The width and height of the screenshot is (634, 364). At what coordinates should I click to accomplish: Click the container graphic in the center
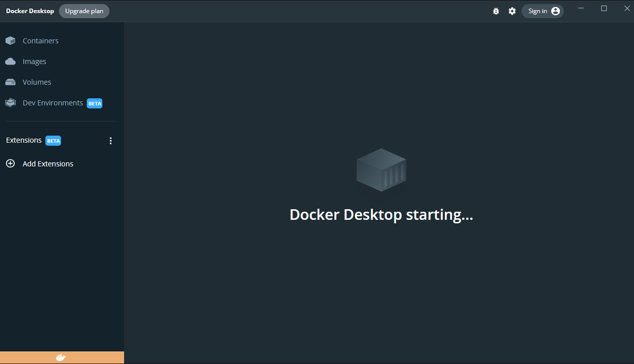click(x=381, y=170)
